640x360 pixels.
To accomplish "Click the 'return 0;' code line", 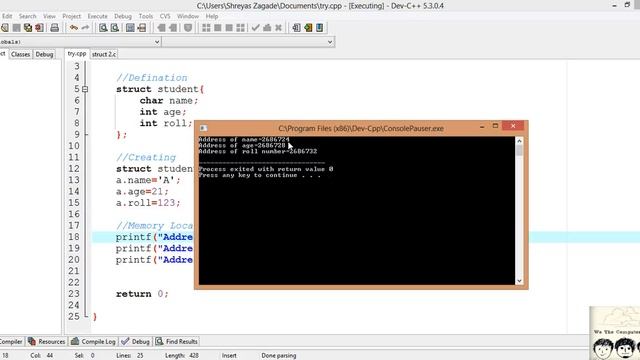I will [x=142, y=294].
